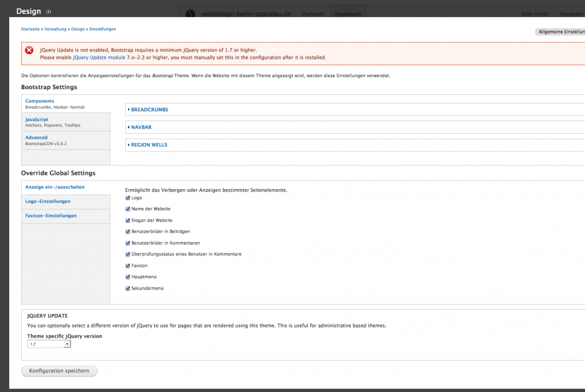The height and width of the screenshot is (392, 585).
Task: Select the Logo-Einstellungen tab
Action: click(x=48, y=202)
